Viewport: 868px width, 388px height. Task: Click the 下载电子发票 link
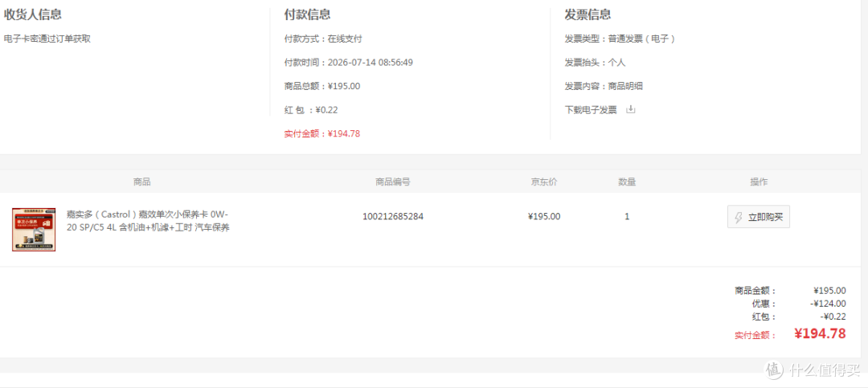[x=591, y=109]
